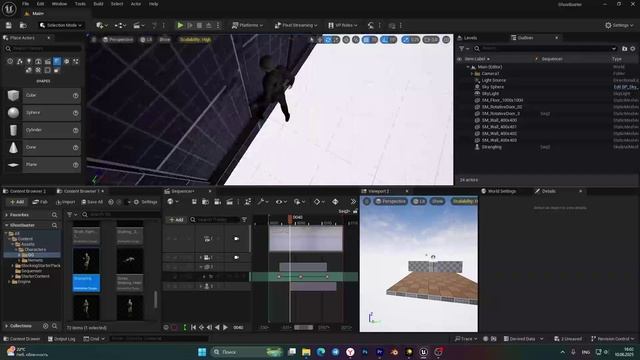Select the highlighted Shapes category icon in Place Actors
Viewport: 640px width, 360px height.
point(57,61)
